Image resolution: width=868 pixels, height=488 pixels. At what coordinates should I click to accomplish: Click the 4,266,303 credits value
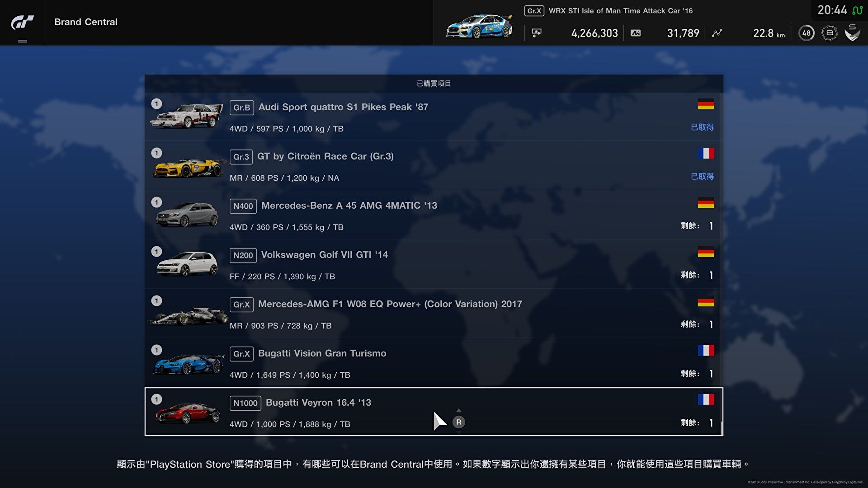pos(594,33)
